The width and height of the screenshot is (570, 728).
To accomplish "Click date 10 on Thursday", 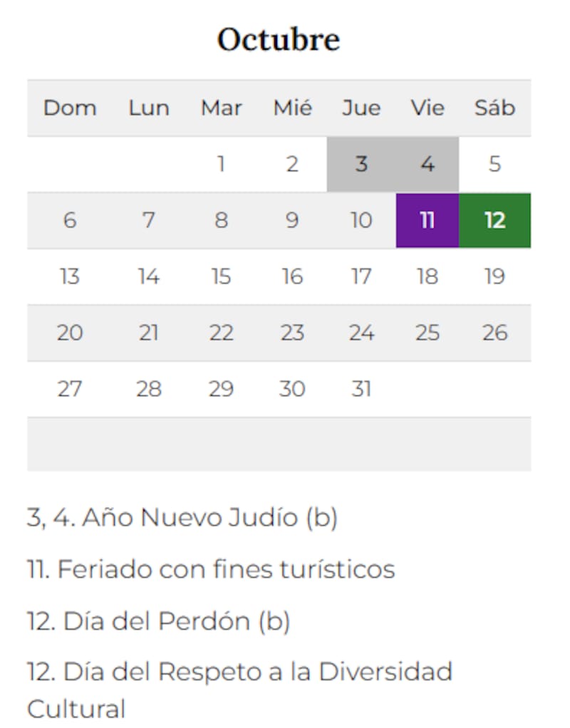I will [361, 220].
